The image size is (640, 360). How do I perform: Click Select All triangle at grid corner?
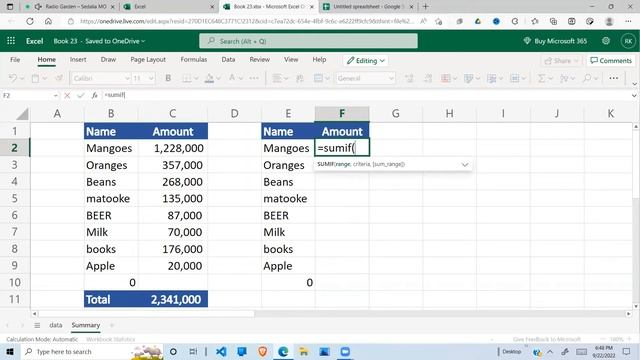pos(22,113)
